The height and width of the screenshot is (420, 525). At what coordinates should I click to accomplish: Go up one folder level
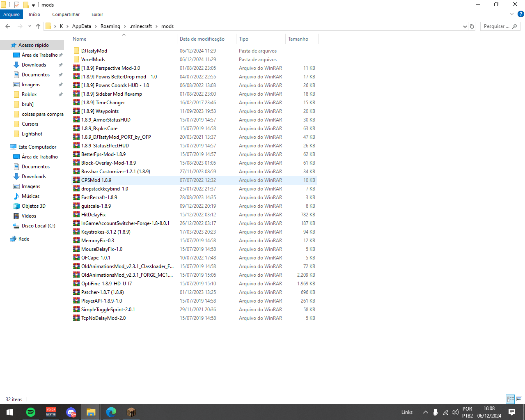(38, 26)
